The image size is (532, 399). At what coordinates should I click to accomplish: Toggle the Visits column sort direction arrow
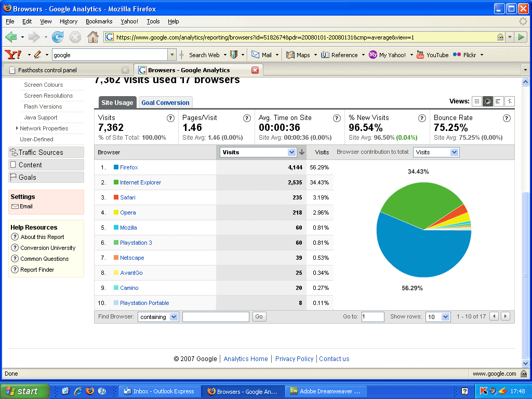302,152
